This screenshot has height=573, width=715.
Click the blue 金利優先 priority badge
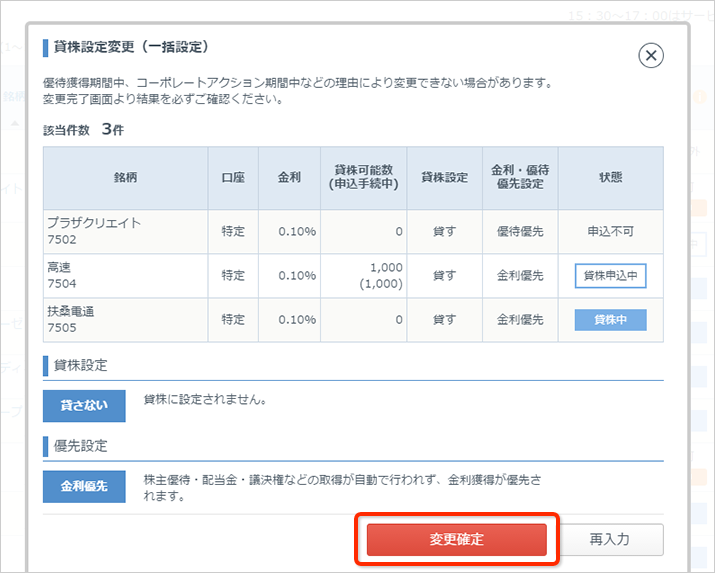pos(84,486)
